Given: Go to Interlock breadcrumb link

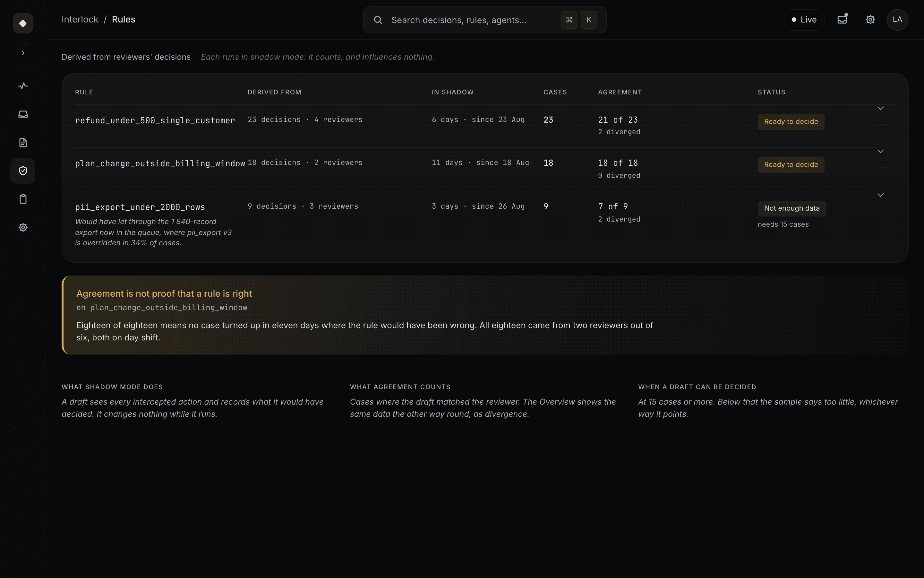Looking at the screenshot, I should click(x=80, y=20).
